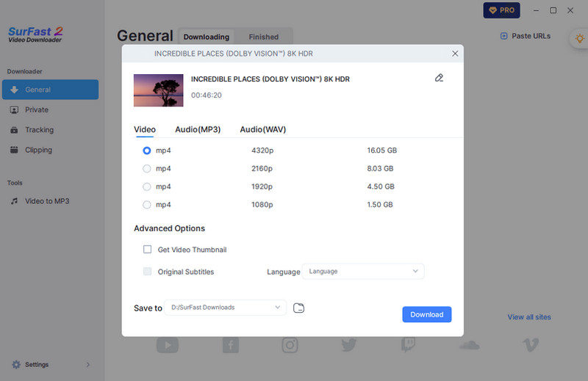
Task: Select the 2160p mp4 radio button
Action: (x=147, y=168)
